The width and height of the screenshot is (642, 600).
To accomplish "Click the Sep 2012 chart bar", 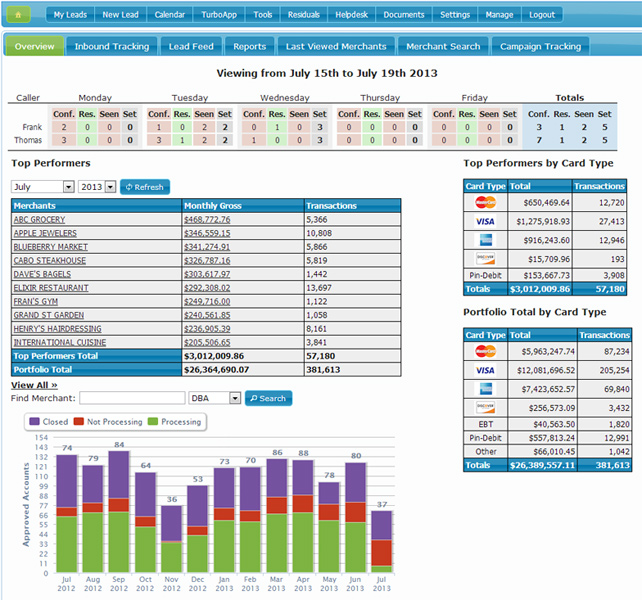I will [119, 512].
